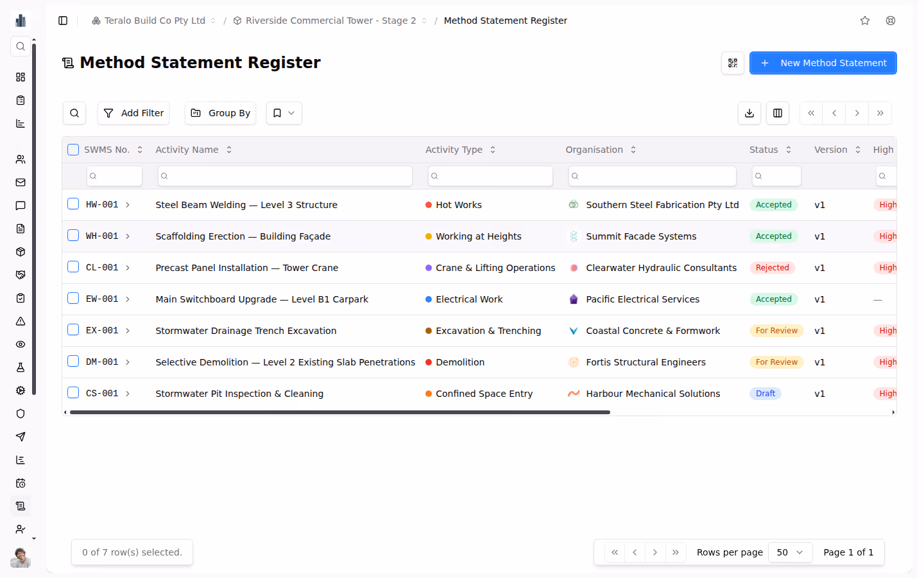The width and height of the screenshot is (924, 578).
Task: Open the column layout icon button
Action: (778, 113)
